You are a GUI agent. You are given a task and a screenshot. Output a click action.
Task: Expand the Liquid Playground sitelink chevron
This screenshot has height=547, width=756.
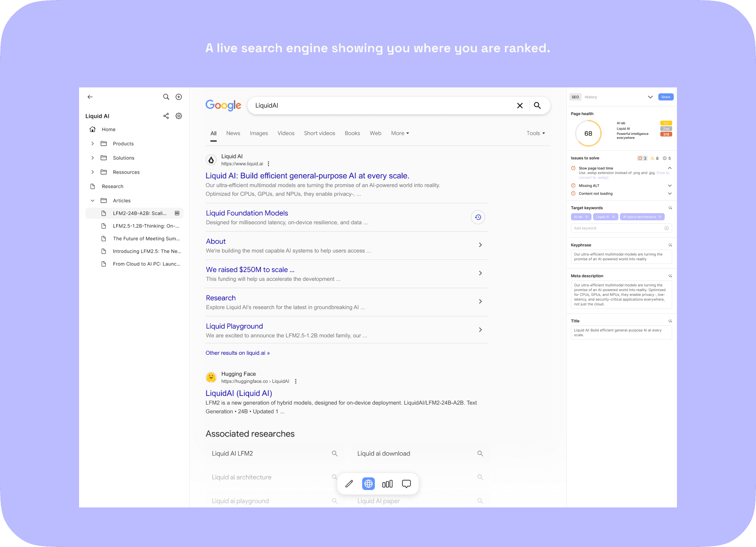[x=480, y=330]
